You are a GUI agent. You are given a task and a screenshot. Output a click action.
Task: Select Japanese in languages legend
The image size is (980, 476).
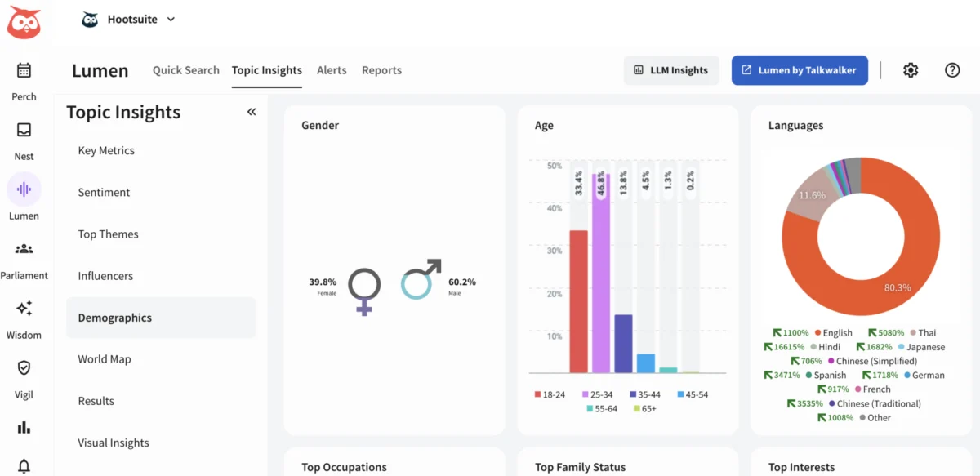pos(921,347)
